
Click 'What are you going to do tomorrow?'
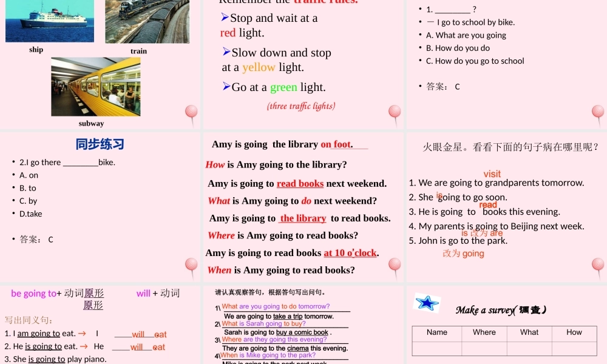276,306
